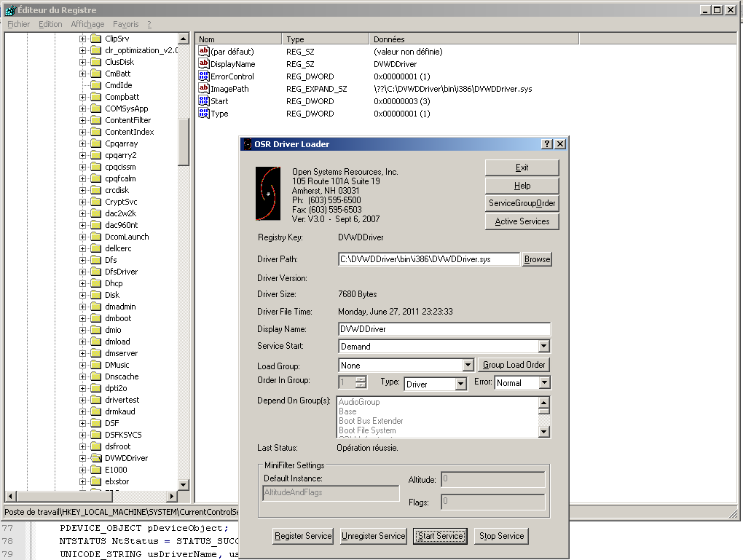Screen dimensions: 743x560
Task: Click the ClipSrv folder icon
Action: 96,39
